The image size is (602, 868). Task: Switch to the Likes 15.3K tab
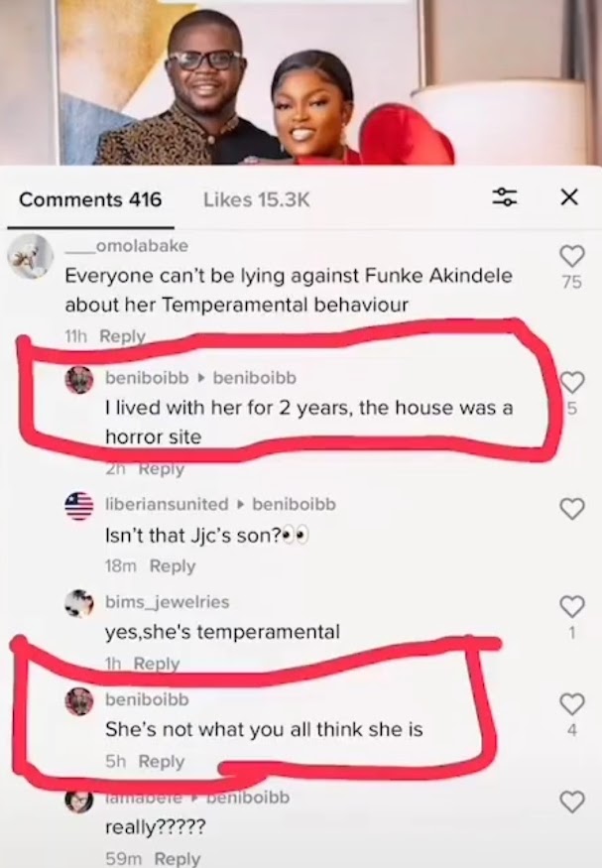click(x=256, y=199)
